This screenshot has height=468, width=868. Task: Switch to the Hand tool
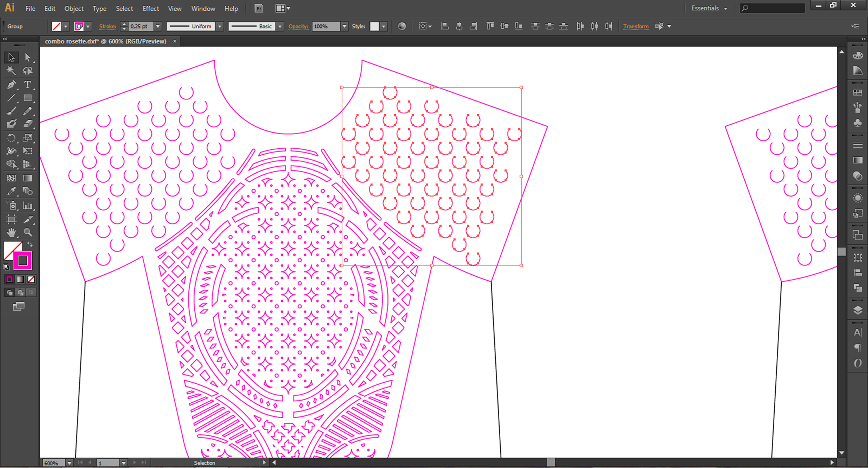pyautogui.click(x=11, y=232)
